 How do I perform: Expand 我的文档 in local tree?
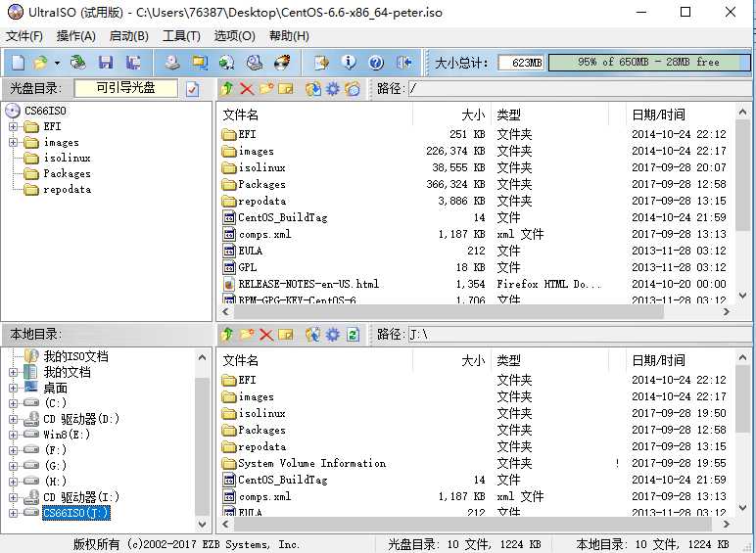click(x=13, y=372)
